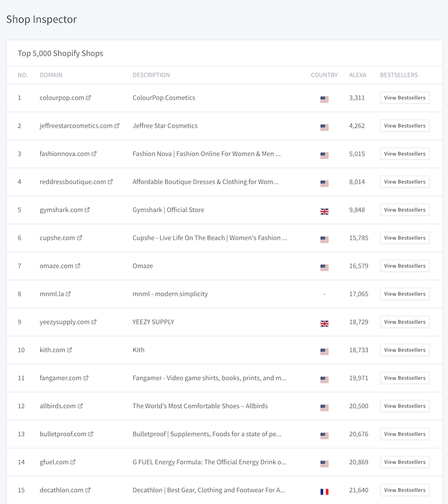
Task: Show bestsellers for gfuel.com
Action: 404,461
